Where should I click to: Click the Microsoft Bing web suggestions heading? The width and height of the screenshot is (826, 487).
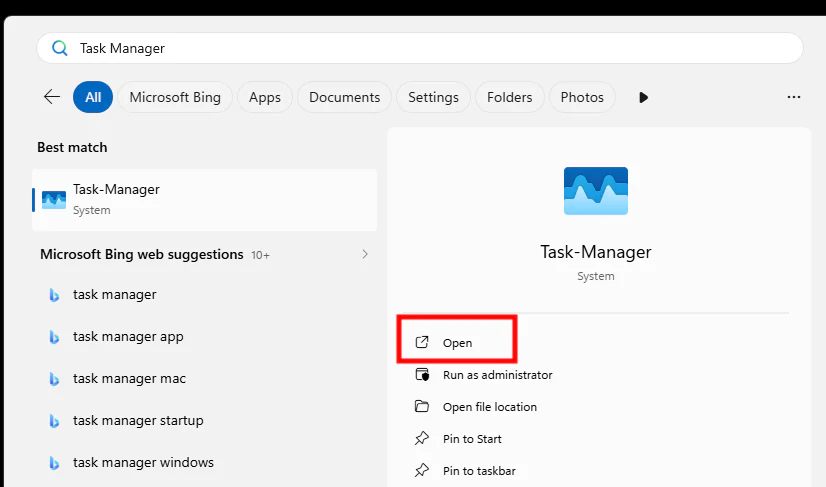(x=142, y=254)
